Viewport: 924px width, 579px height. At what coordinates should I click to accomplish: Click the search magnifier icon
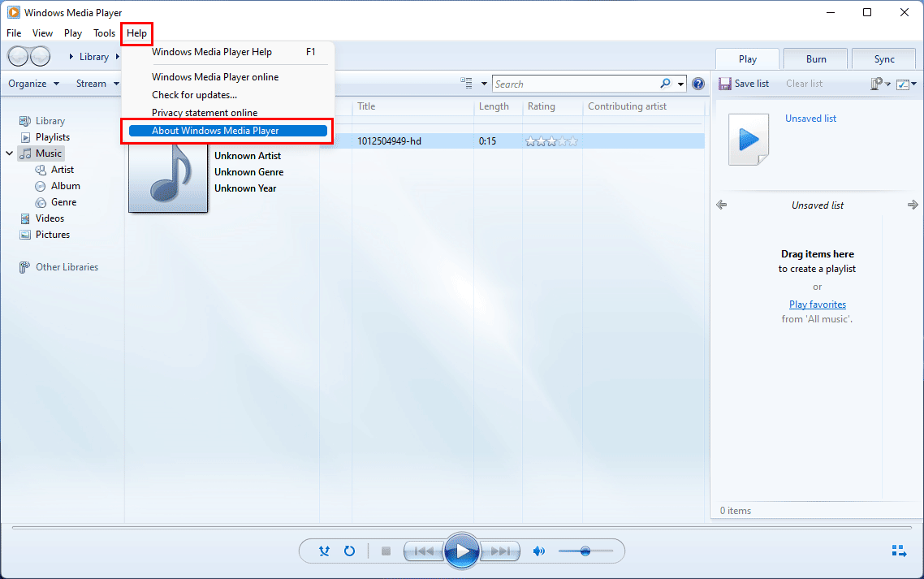665,84
